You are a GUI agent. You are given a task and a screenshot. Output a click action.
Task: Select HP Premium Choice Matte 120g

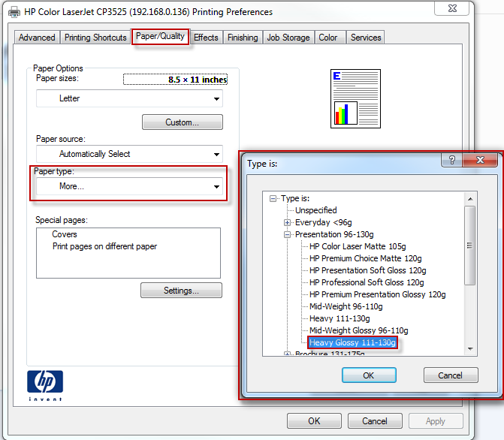pyautogui.click(x=366, y=258)
